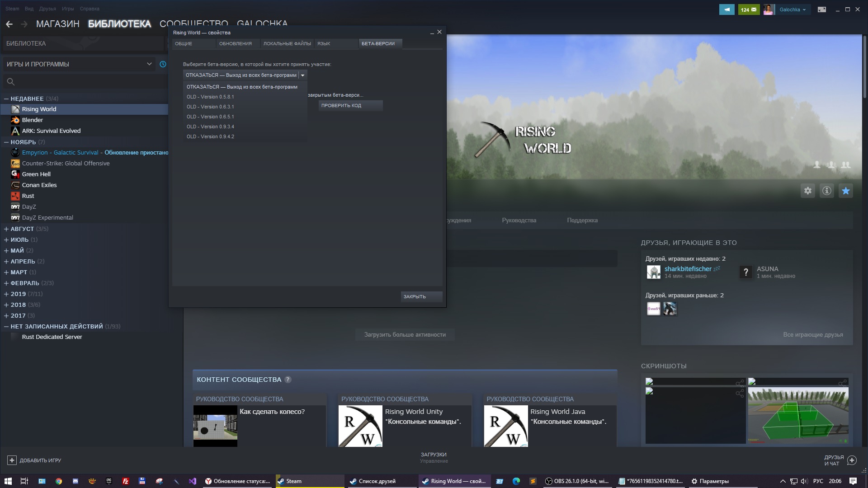Viewport: 868px width, 488px height.
Task: Open the 124 notifications inbox icon
Action: pos(749,9)
